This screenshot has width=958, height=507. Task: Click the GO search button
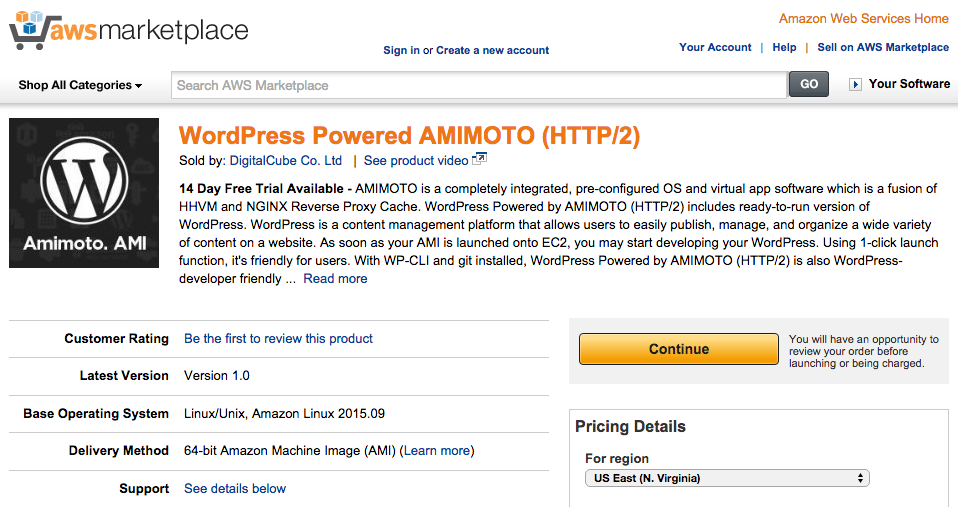(x=809, y=84)
